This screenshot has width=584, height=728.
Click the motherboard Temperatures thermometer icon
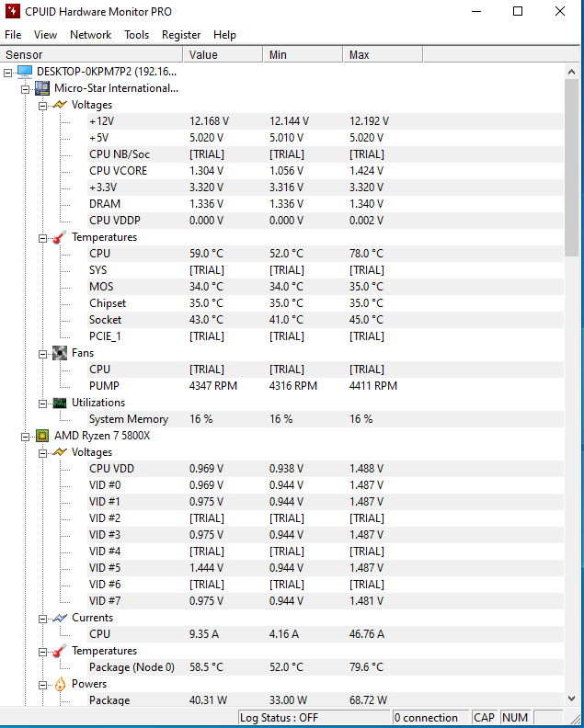[60, 237]
